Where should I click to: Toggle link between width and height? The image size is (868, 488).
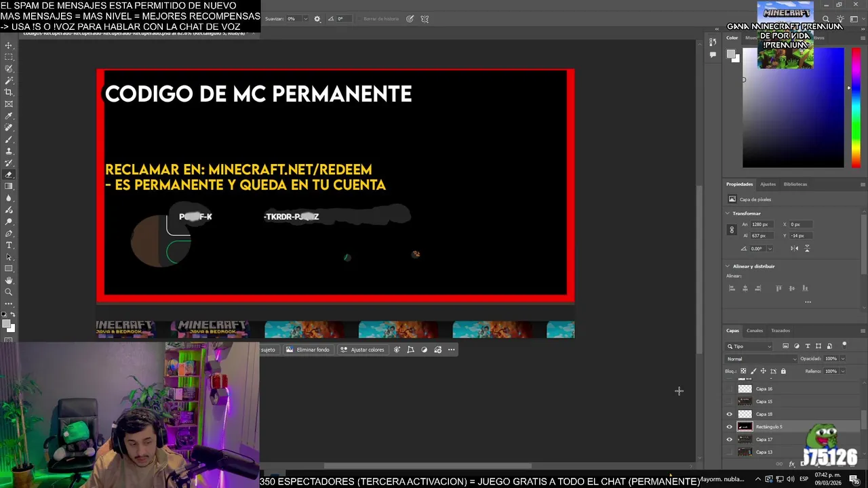(732, 230)
